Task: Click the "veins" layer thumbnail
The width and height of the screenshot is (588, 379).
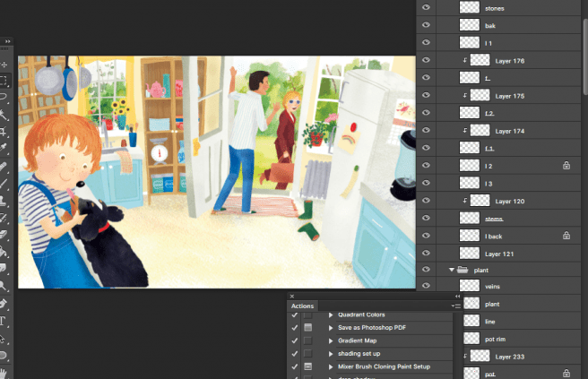Action: pos(471,288)
